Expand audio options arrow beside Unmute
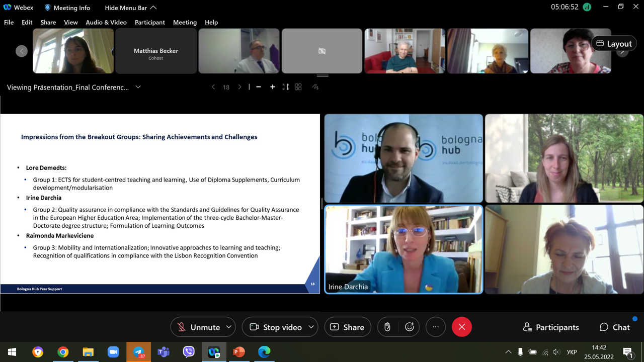 click(229, 327)
